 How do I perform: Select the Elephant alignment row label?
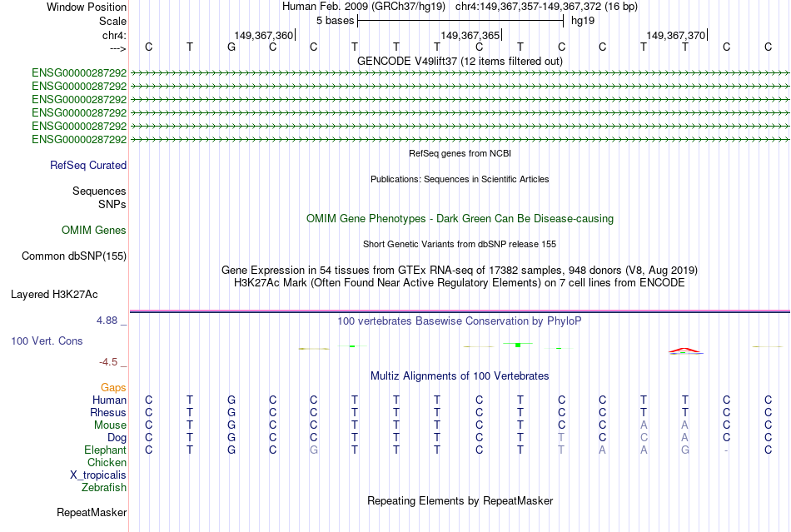coord(105,450)
